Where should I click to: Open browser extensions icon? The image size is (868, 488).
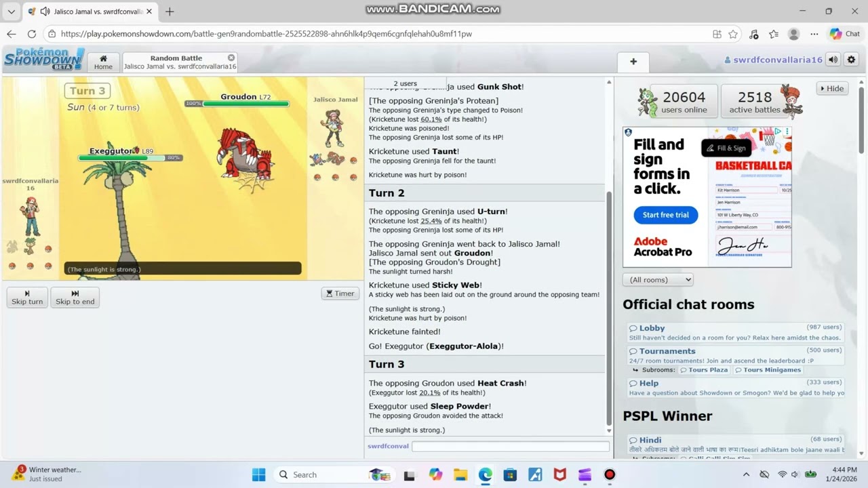pos(753,34)
